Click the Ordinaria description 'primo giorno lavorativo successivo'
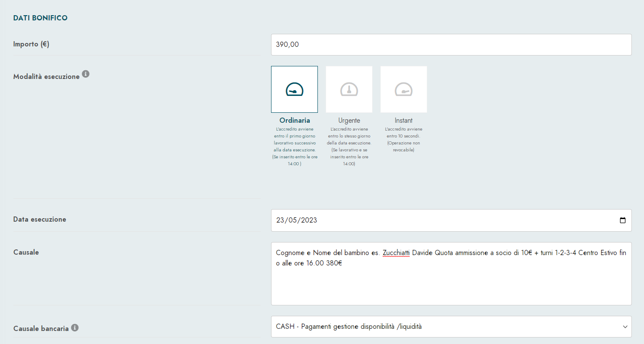 click(x=295, y=139)
